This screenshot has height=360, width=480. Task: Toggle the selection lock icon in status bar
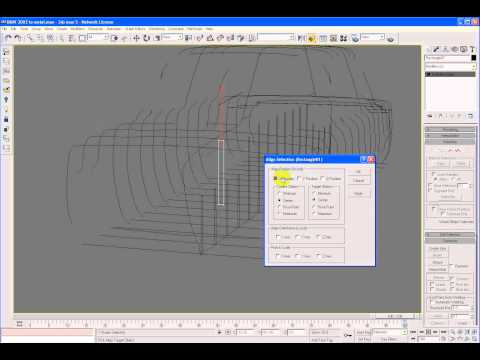(x=219, y=332)
